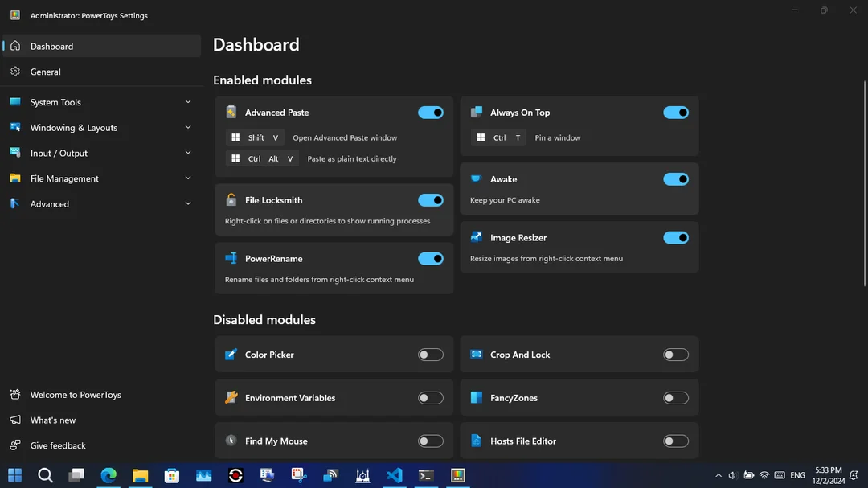Expand the Windowing & Layouts group
Screen dimensions: 868x488
tap(100, 127)
